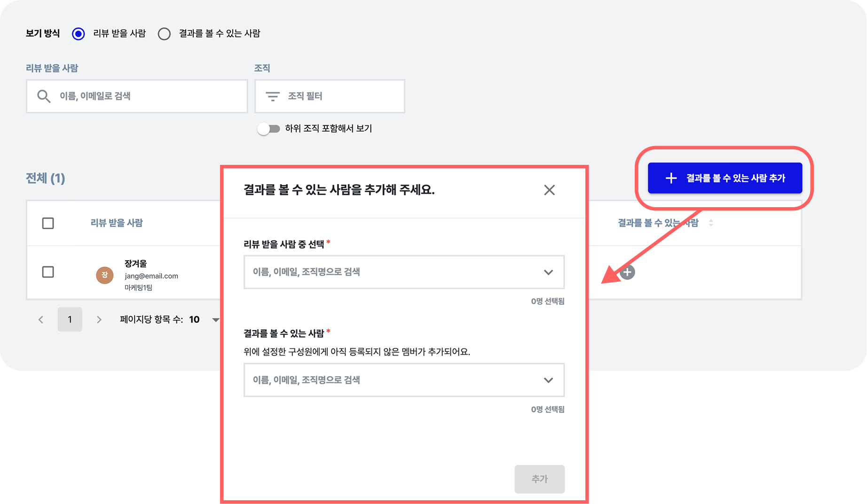
Task: Open 페이지당 항목 수 dropdown
Action: pyautogui.click(x=205, y=320)
